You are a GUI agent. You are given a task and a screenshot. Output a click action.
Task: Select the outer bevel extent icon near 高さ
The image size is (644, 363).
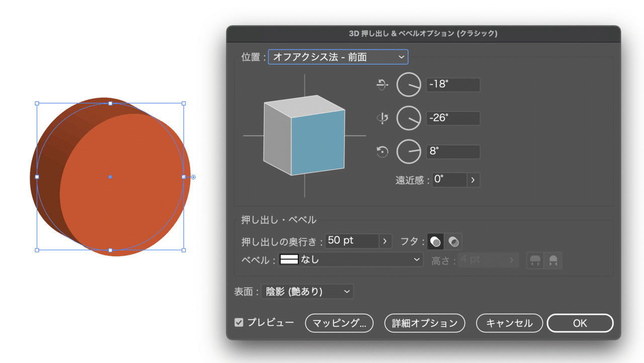coord(535,260)
